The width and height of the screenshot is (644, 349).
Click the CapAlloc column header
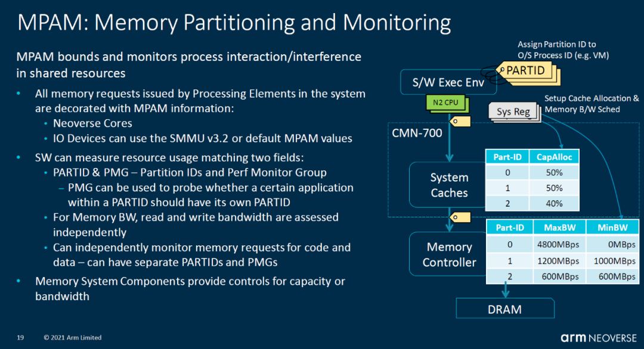pos(554,157)
